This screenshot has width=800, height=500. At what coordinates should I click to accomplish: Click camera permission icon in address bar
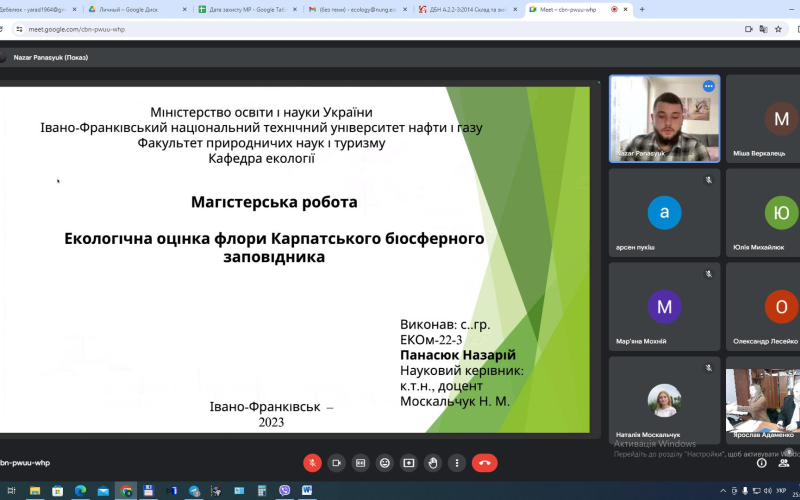[x=748, y=29]
